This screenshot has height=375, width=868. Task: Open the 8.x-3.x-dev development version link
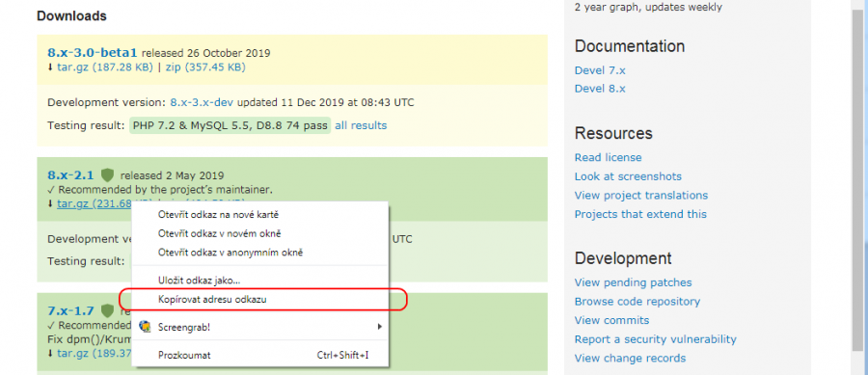(x=202, y=102)
